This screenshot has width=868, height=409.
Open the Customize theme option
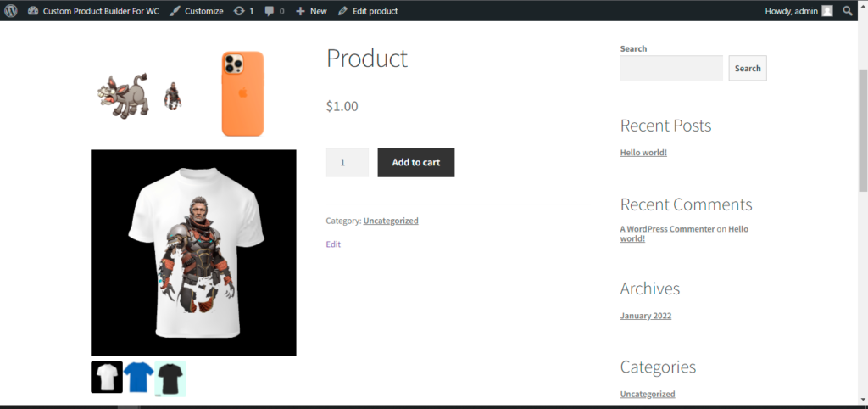click(x=197, y=11)
